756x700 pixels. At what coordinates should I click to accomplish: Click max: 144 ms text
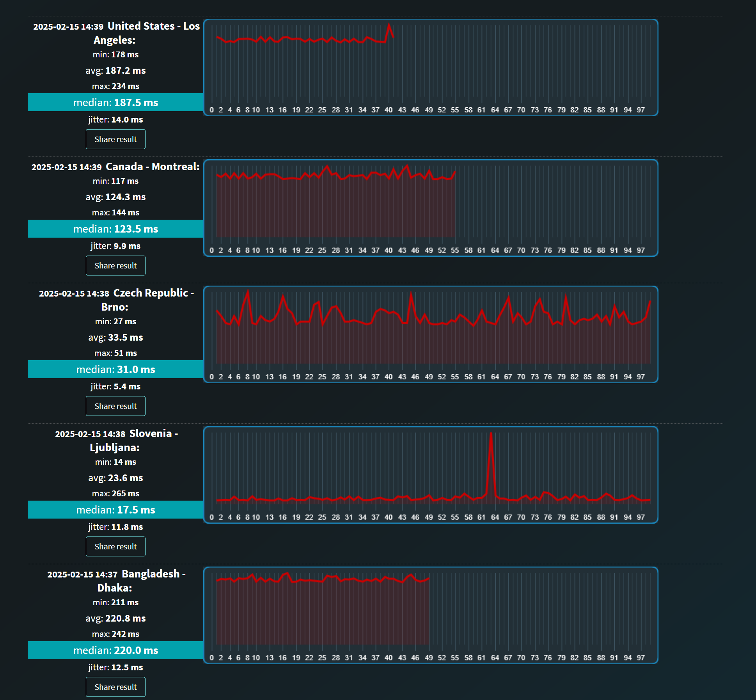[x=115, y=213]
